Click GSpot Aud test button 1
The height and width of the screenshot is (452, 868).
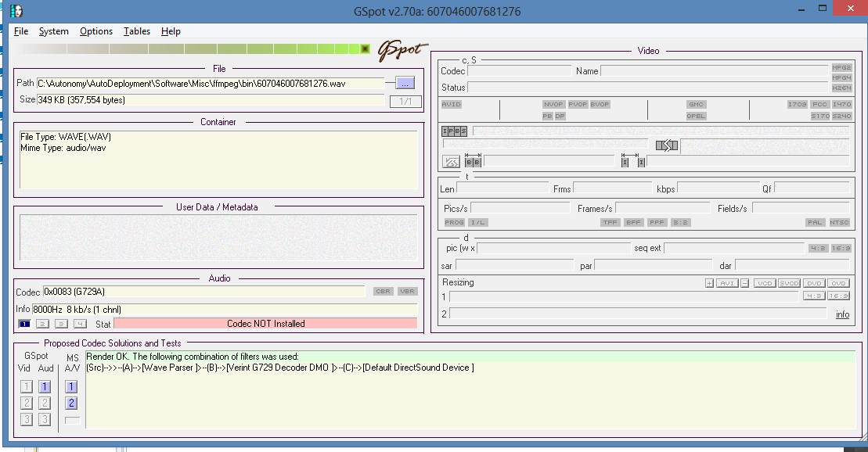pyautogui.click(x=45, y=387)
